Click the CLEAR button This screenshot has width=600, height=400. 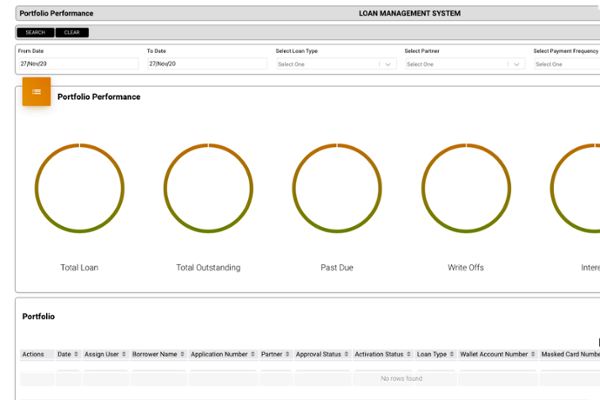click(72, 33)
